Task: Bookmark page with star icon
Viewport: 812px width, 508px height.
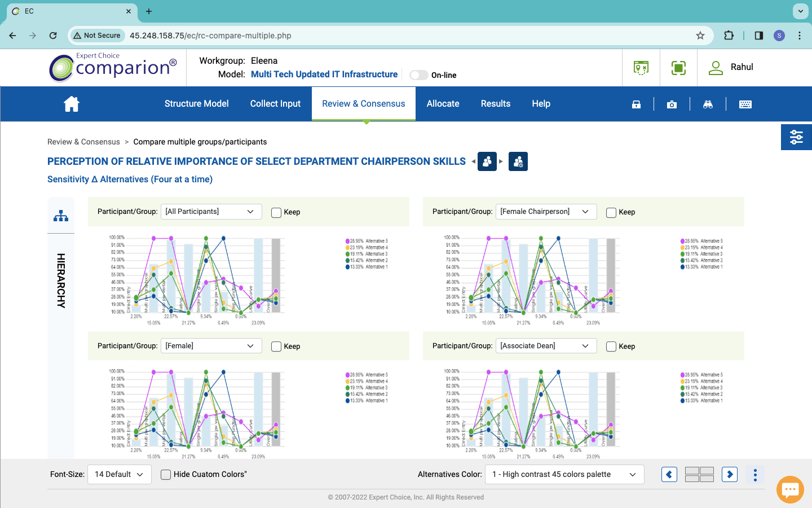Action: (700, 36)
